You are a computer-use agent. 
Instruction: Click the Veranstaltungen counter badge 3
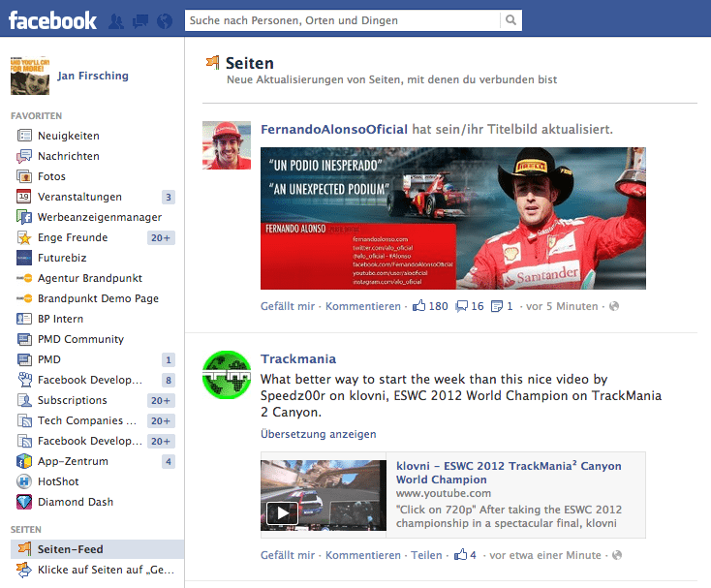tap(169, 197)
